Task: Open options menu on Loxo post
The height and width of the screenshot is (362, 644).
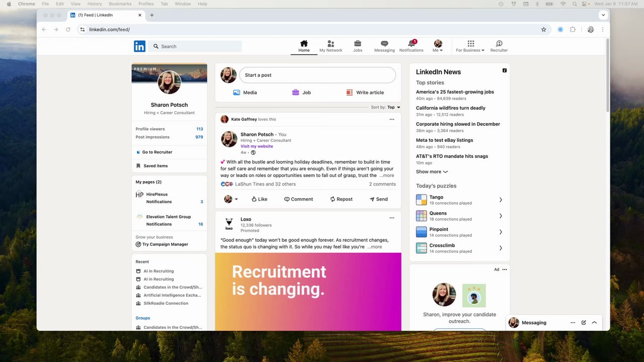Action: (392, 218)
